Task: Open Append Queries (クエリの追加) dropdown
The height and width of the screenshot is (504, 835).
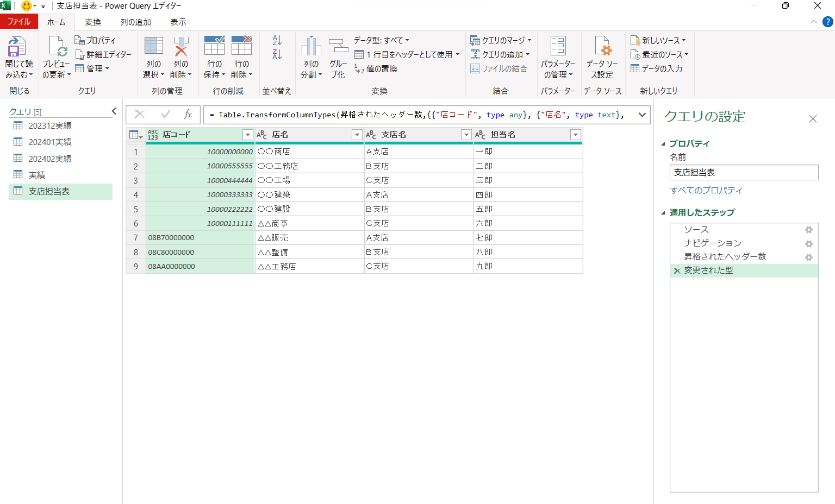Action: click(500, 54)
